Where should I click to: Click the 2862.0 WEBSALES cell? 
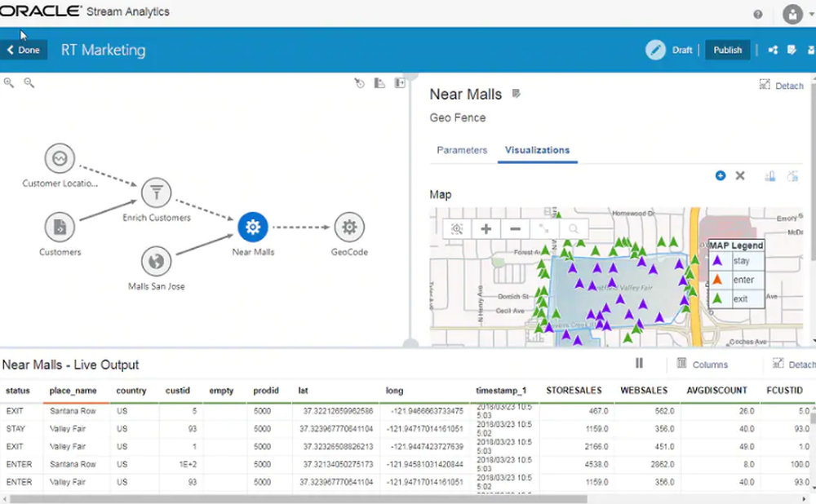coord(663,464)
